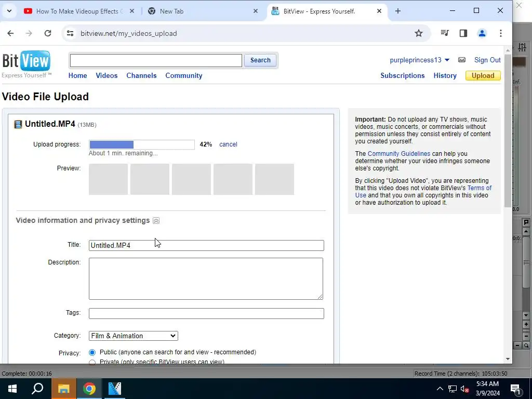Click in the Title field
Viewport: 532px width, 399px height.
pos(206,245)
